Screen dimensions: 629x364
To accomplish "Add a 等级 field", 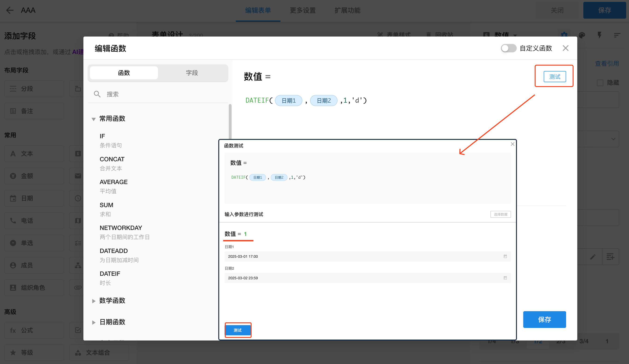I will coord(34,353).
